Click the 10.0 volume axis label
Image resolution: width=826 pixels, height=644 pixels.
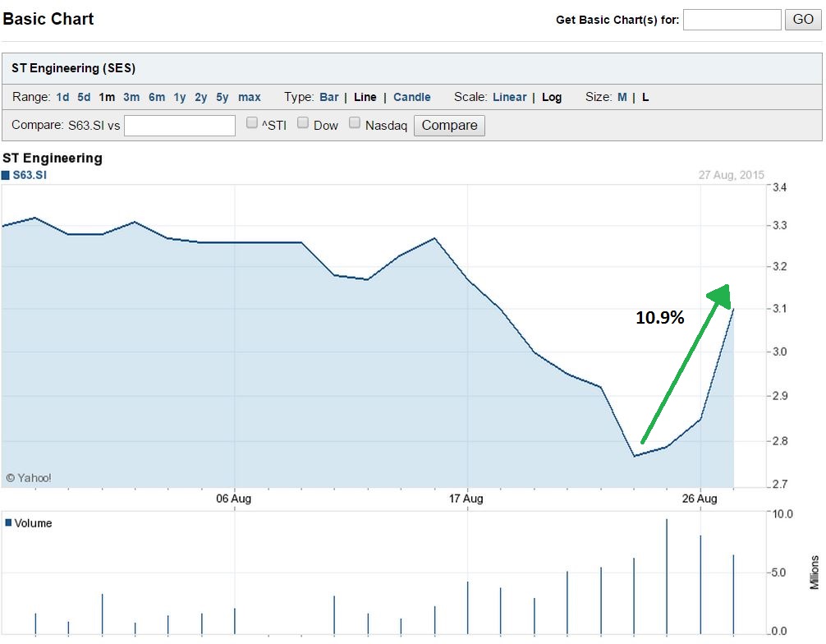pyautogui.click(x=782, y=514)
